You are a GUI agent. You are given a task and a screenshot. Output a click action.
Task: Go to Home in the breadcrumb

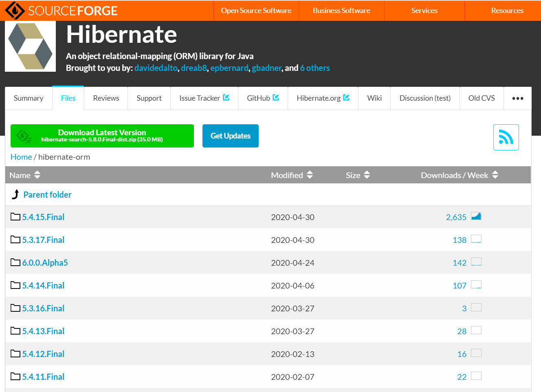click(21, 157)
